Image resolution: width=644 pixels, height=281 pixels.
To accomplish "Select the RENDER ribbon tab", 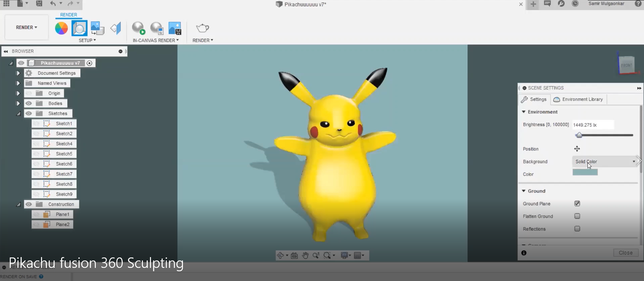I will click(69, 15).
